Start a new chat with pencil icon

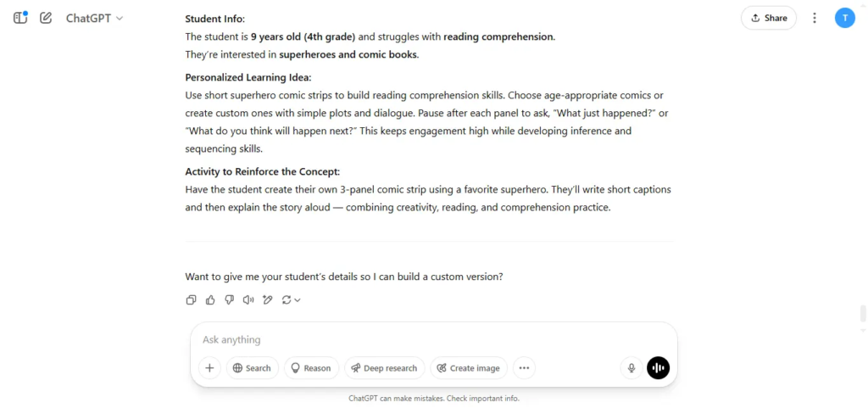(x=46, y=18)
